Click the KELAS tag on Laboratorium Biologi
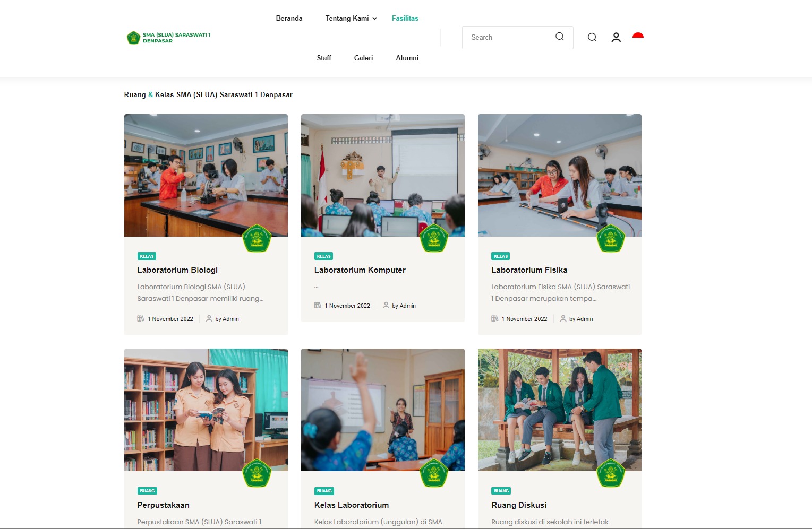812x529 pixels. pos(147,256)
